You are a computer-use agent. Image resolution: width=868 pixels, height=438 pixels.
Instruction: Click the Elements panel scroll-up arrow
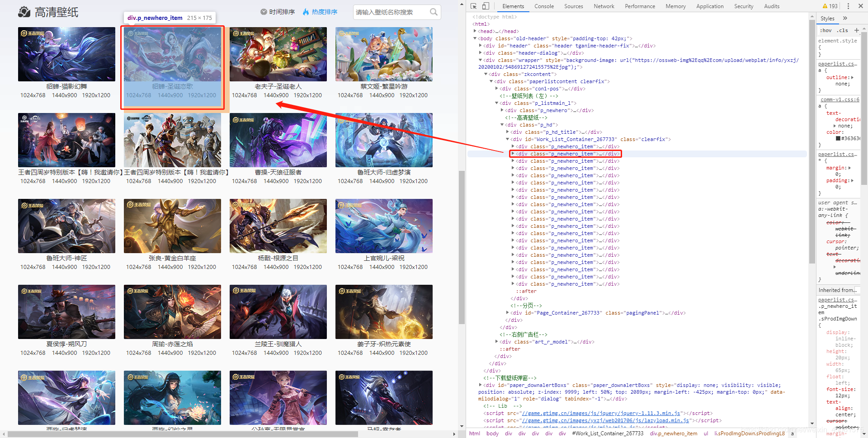812,17
